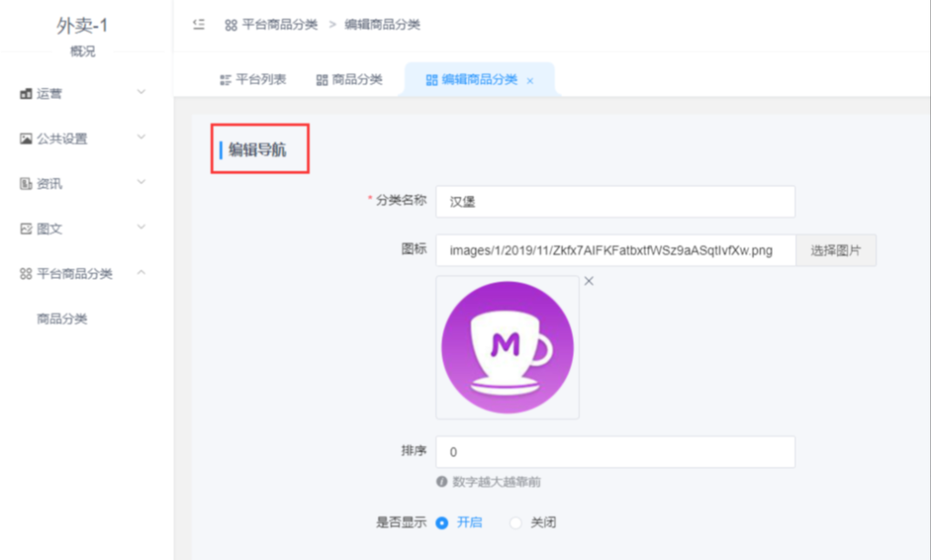Select the 关闭 radio button
This screenshot has width=931, height=560.
(516, 523)
